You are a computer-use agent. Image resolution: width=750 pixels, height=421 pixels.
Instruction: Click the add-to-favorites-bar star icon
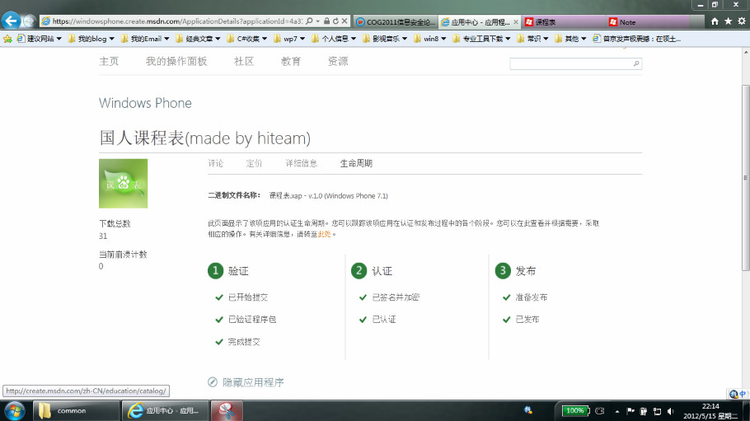tap(8, 39)
